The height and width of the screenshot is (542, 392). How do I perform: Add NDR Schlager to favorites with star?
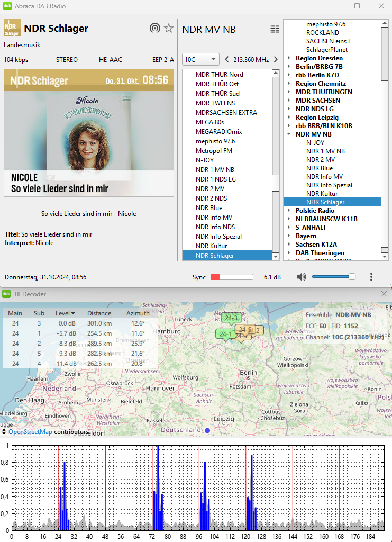(x=169, y=28)
